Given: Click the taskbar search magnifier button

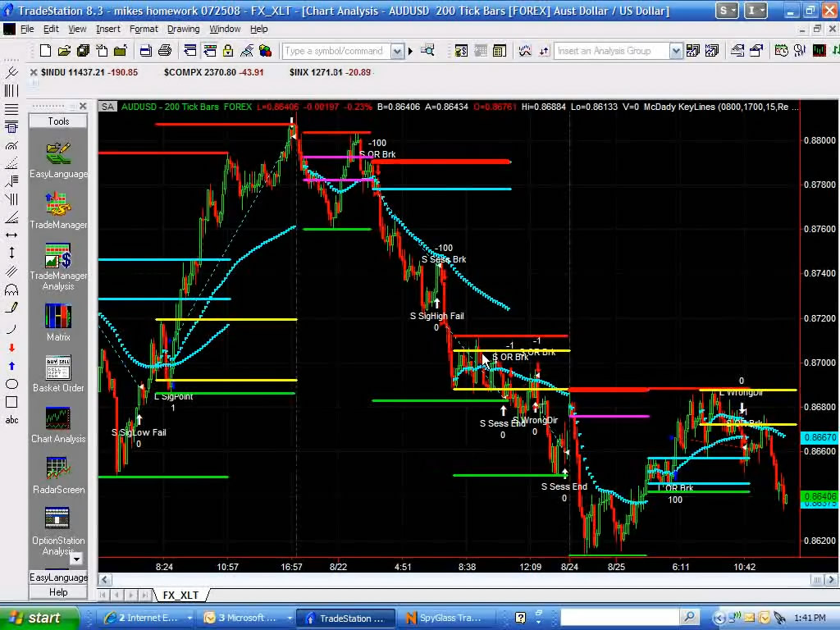Looking at the screenshot, I should 690,618.
